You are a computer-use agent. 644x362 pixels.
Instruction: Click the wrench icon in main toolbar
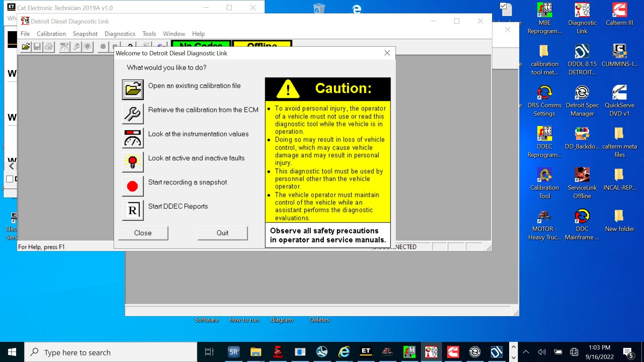click(x=76, y=47)
